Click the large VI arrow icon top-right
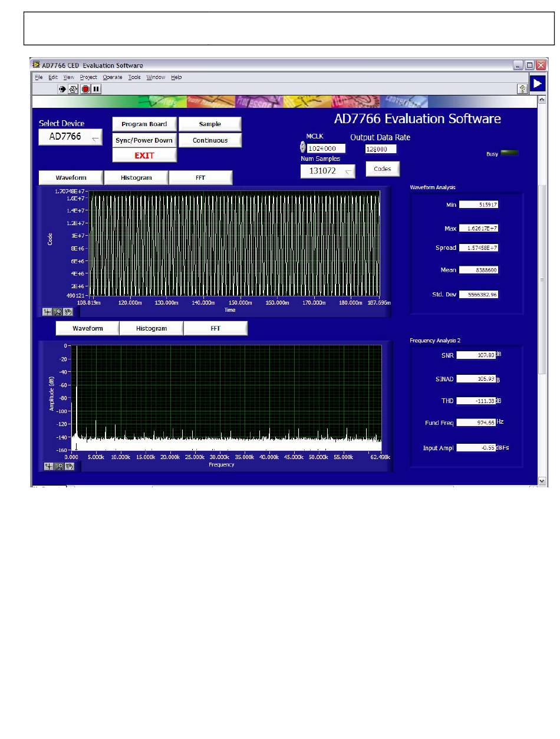Screen dimensions: 560x739 click(537, 84)
